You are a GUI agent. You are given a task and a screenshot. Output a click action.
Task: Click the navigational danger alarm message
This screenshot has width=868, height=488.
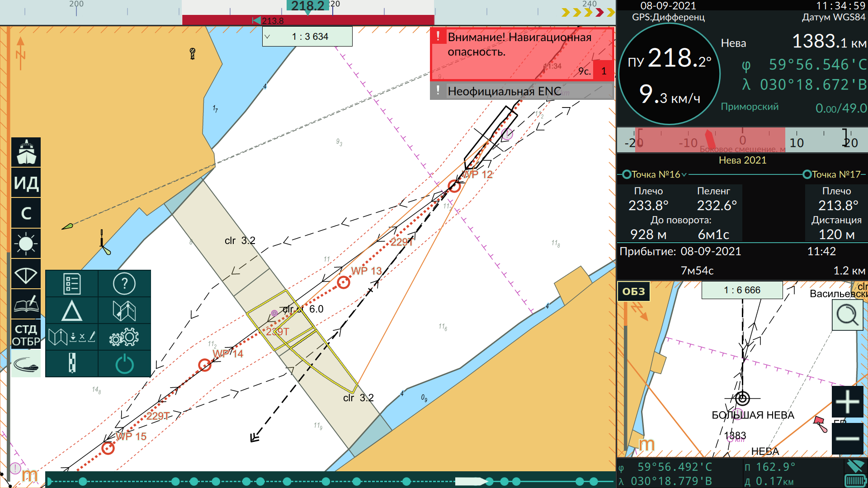[511, 53]
